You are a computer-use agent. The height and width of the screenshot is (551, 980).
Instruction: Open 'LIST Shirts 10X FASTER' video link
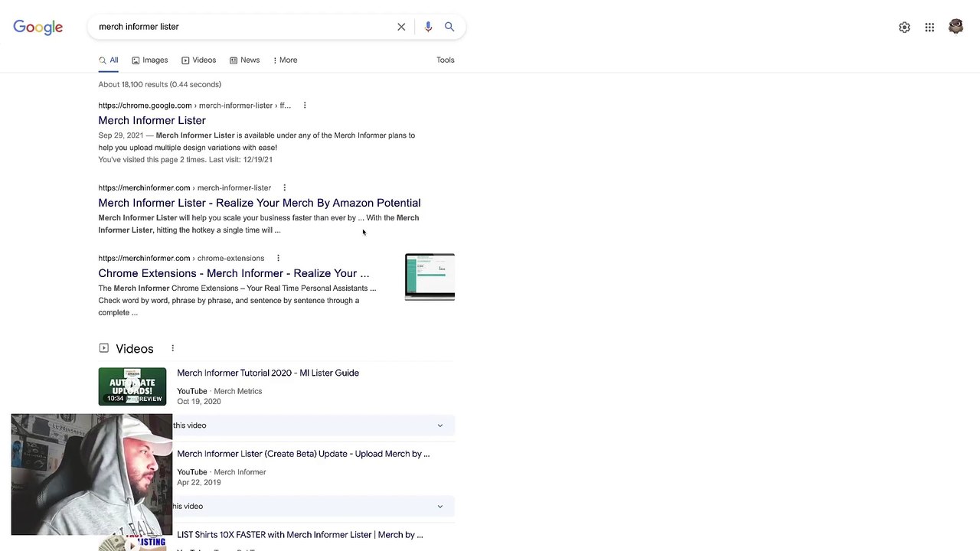click(x=300, y=535)
